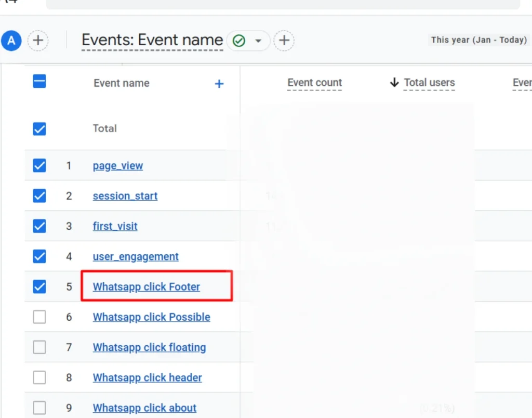
Task: Uncheck the user_engagement row checkbox
Action: (x=39, y=256)
